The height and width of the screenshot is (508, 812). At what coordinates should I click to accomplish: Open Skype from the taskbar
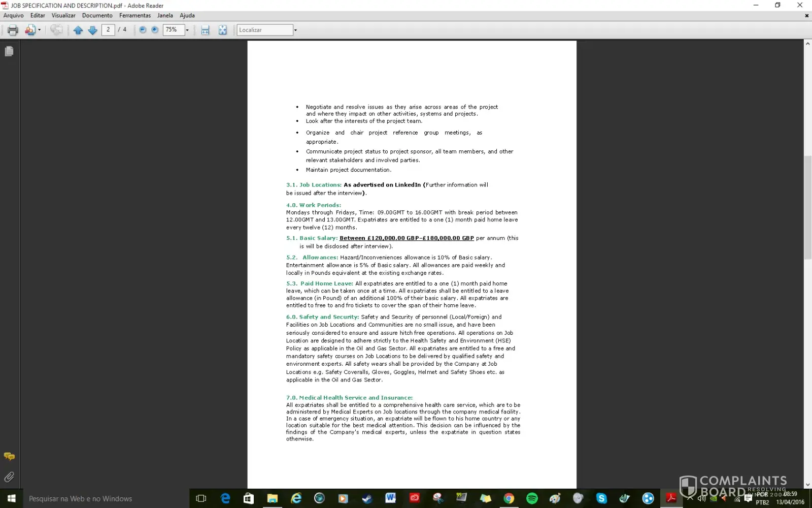pos(601,498)
